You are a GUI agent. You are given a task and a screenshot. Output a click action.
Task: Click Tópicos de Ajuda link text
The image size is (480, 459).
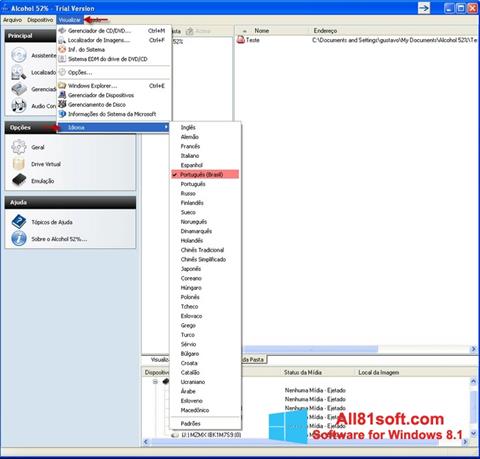52,222
